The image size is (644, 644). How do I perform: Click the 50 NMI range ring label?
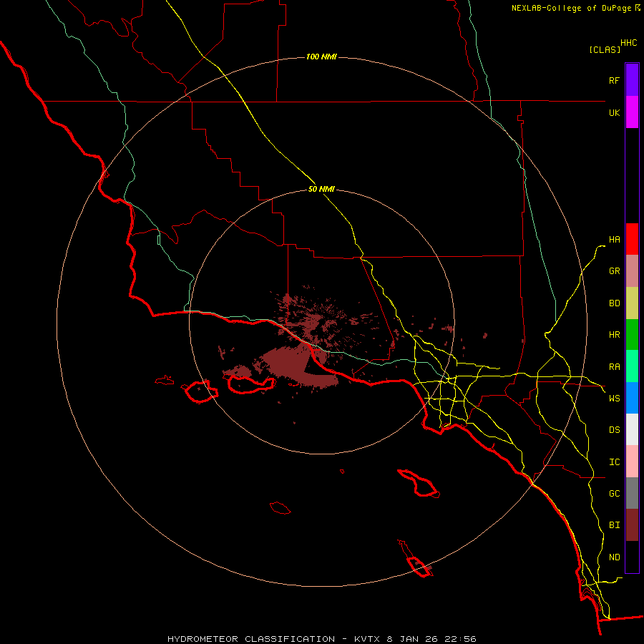point(321,189)
